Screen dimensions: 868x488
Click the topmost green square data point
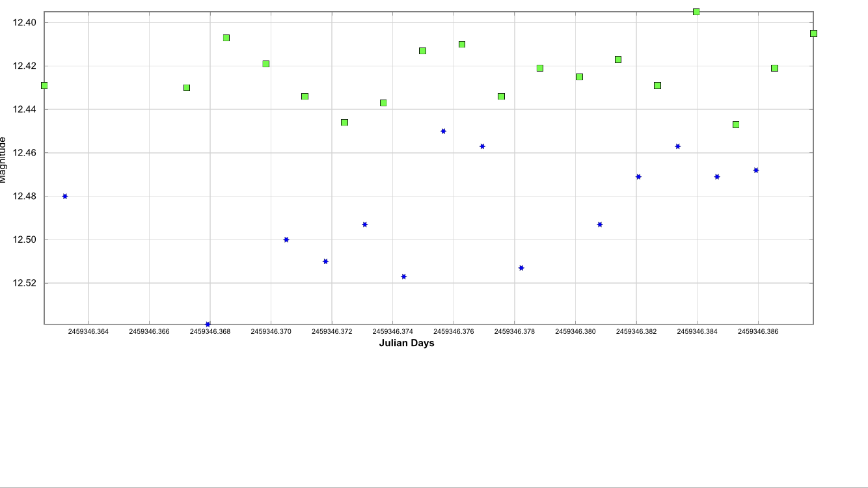696,12
